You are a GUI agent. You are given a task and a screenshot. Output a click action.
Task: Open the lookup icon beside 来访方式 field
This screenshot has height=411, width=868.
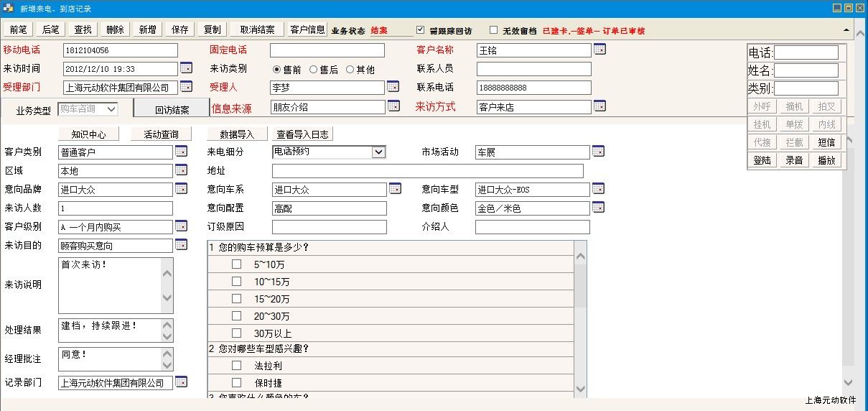tap(599, 106)
